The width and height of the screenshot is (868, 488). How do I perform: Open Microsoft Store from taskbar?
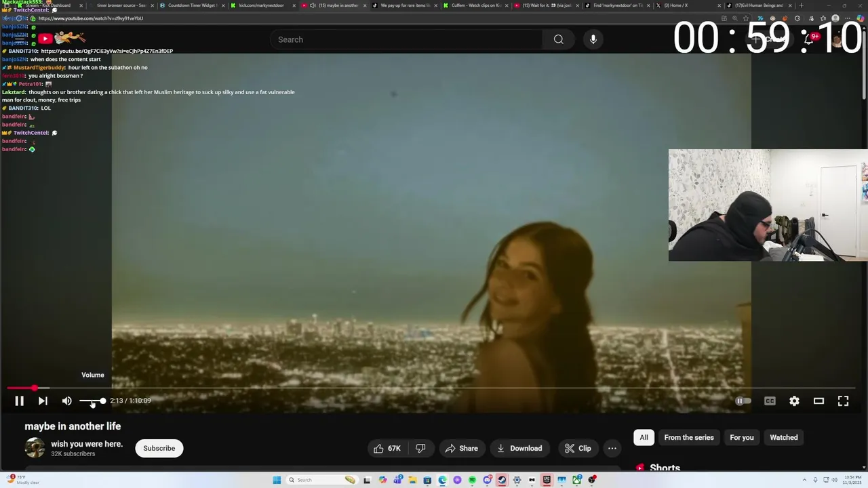(427, 480)
